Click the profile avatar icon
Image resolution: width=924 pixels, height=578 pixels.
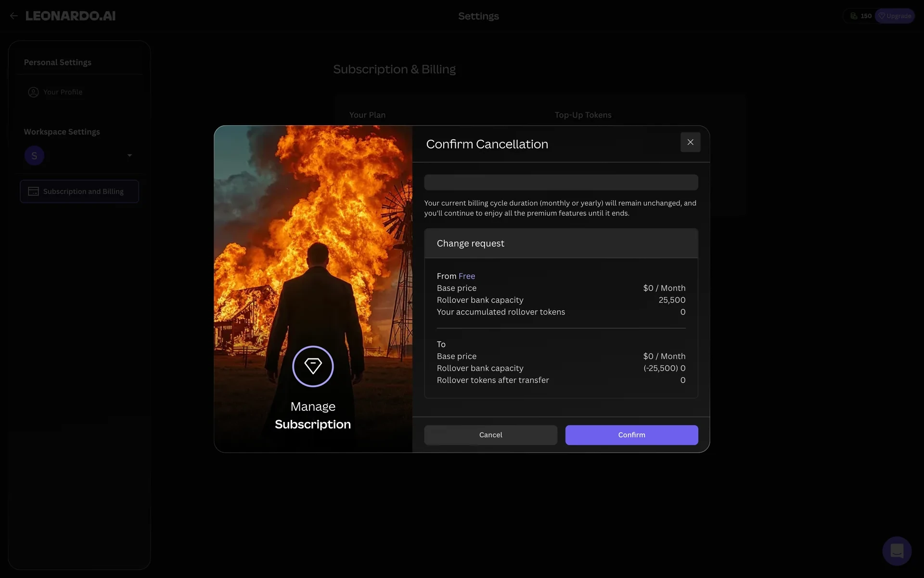pyautogui.click(x=33, y=92)
